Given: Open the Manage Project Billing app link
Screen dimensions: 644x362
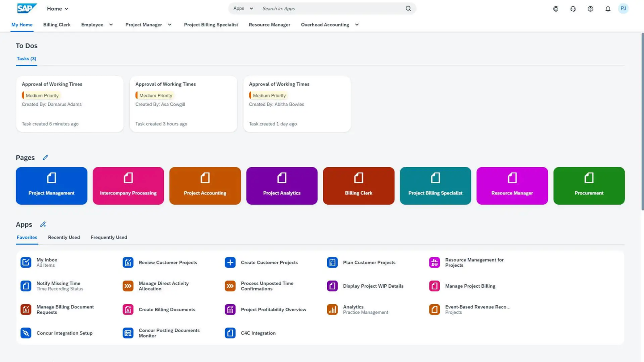Looking at the screenshot, I should click(470, 286).
